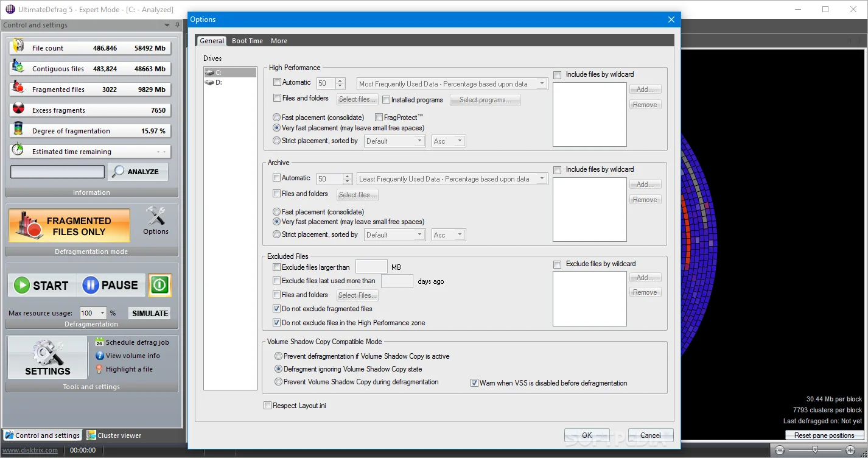Enable Respect Layout.ini checkbox
The height and width of the screenshot is (458, 868).
(x=267, y=406)
